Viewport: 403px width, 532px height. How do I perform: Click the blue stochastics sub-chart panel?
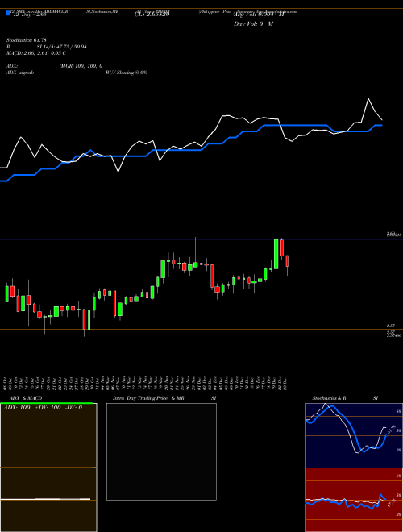coord(354,435)
